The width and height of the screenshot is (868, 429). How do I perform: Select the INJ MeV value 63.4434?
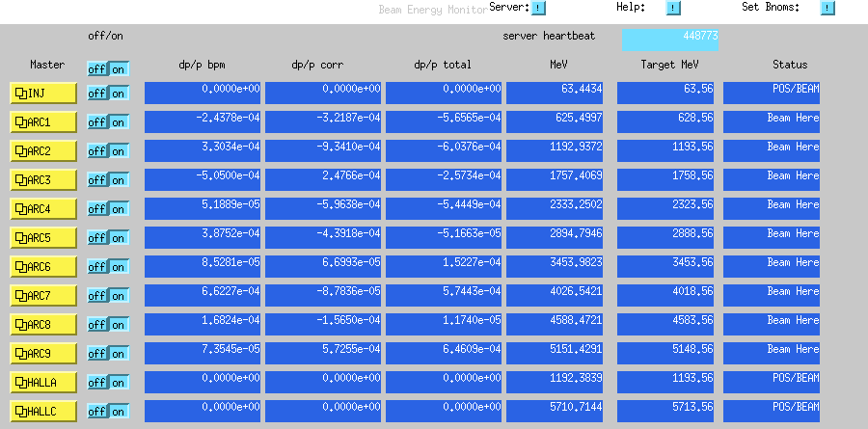[x=555, y=93]
